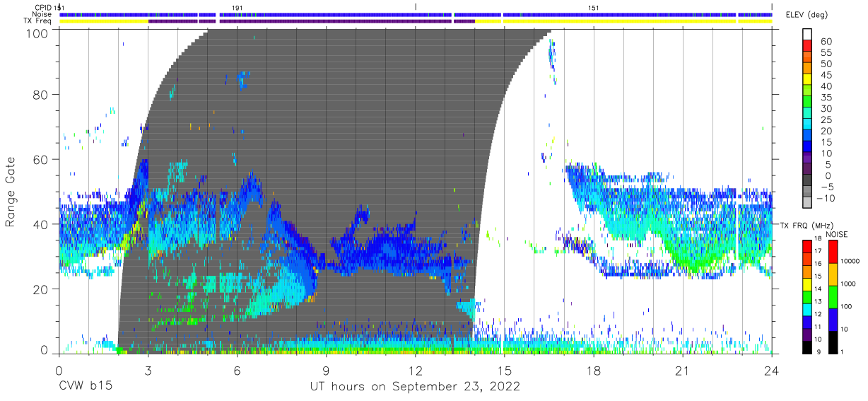Click the x-axis hour label '6'
868x401 pixels.
[237, 370]
